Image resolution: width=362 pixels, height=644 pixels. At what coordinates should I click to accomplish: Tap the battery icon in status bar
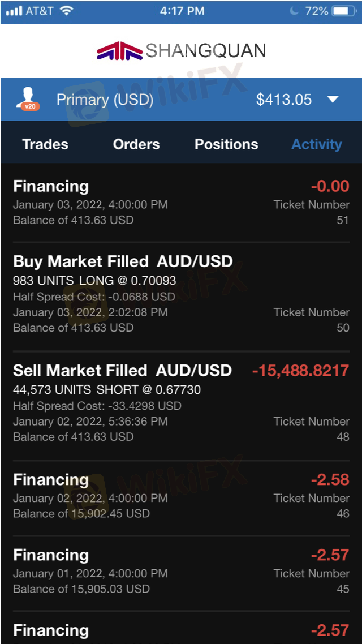tap(343, 11)
